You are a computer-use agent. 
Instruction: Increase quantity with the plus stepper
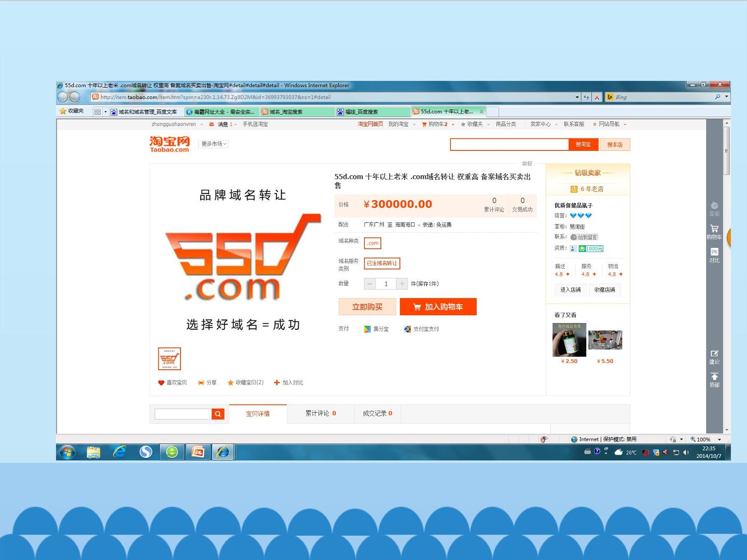pyautogui.click(x=402, y=284)
